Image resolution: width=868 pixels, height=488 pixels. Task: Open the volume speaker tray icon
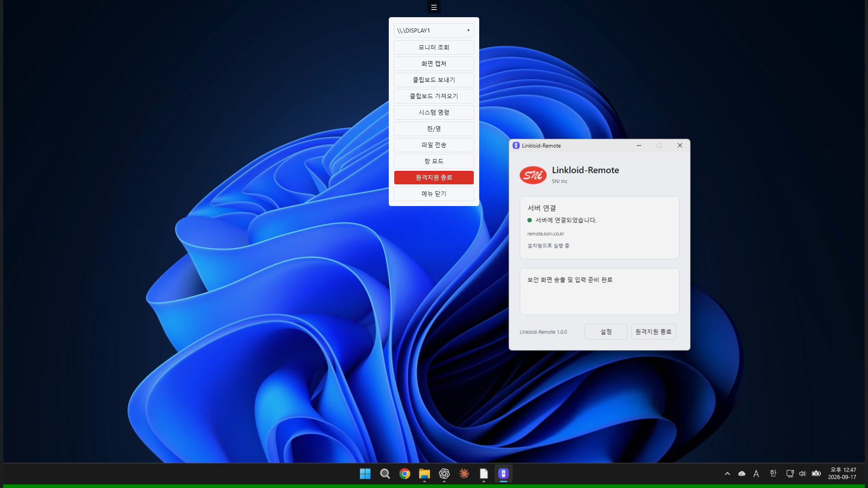point(802,474)
